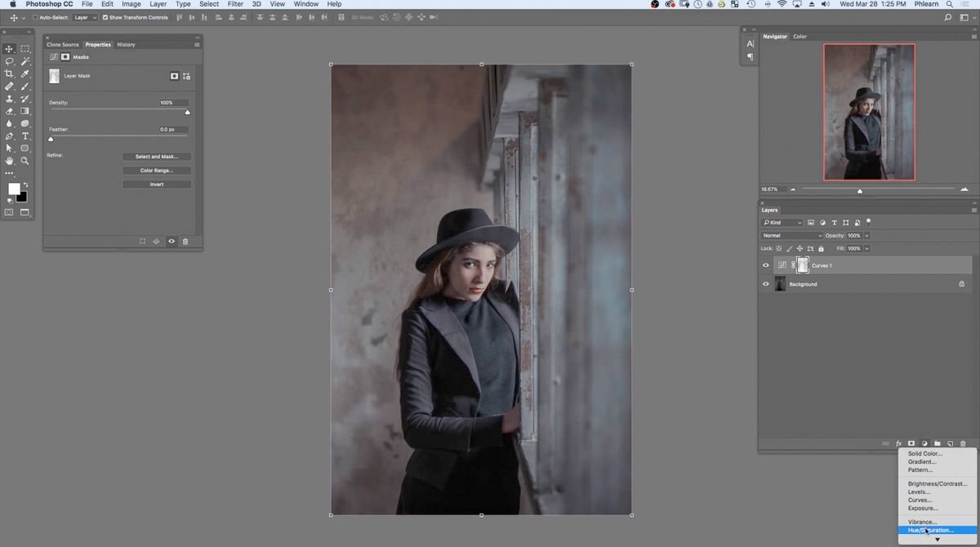
Task: Click the Color Range button
Action: point(157,171)
